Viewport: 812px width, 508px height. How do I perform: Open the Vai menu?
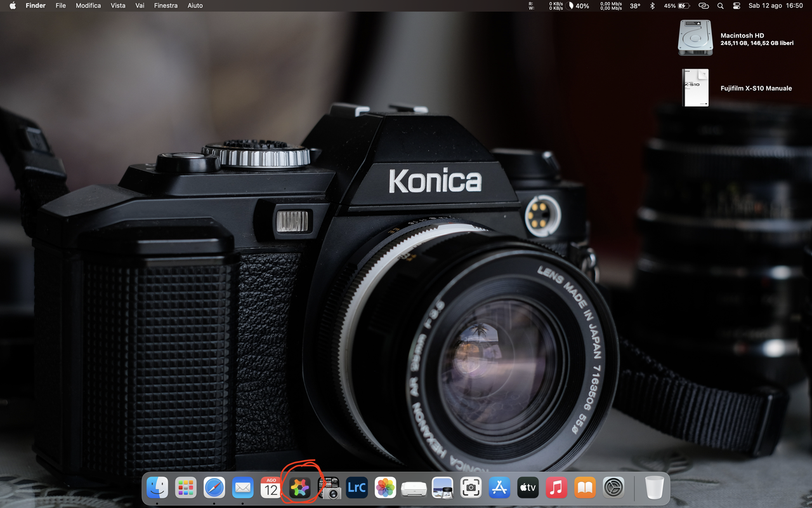coord(140,6)
